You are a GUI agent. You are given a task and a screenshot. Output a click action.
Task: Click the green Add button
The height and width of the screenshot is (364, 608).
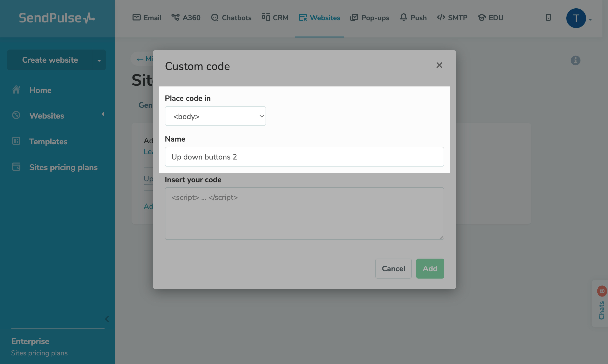[430, 268]
